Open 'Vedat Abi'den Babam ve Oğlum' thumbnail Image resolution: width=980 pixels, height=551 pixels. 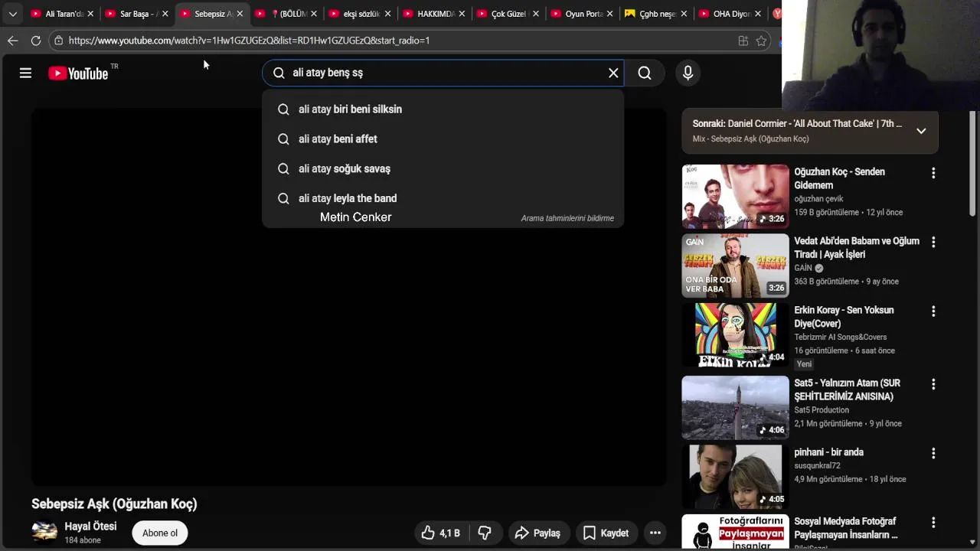[x=735, y=266]
